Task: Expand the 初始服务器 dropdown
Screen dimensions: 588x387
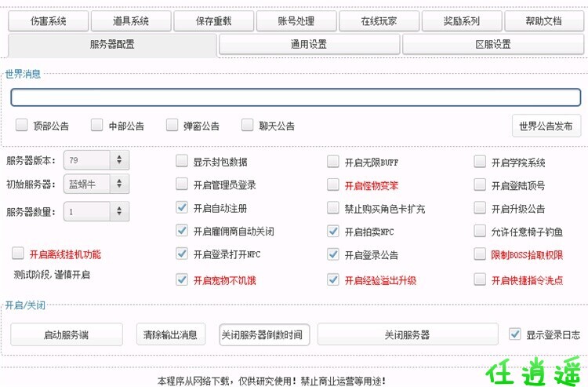Action: coord(118,185)
